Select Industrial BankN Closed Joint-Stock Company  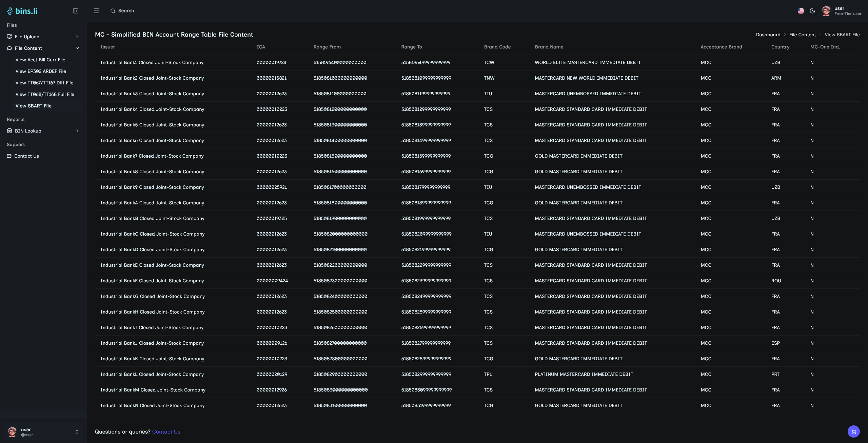pyautogui.click(x=153, y=405)
